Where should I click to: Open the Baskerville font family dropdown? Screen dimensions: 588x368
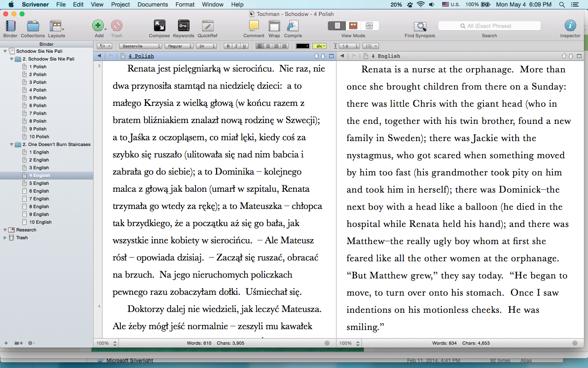[x=140, y=46]
